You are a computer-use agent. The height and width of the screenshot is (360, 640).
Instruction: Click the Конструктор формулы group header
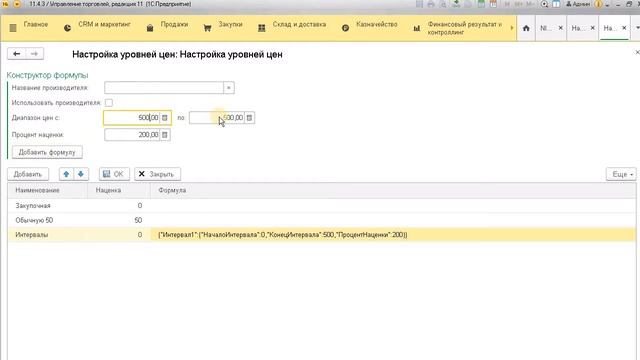click(47, 75)
